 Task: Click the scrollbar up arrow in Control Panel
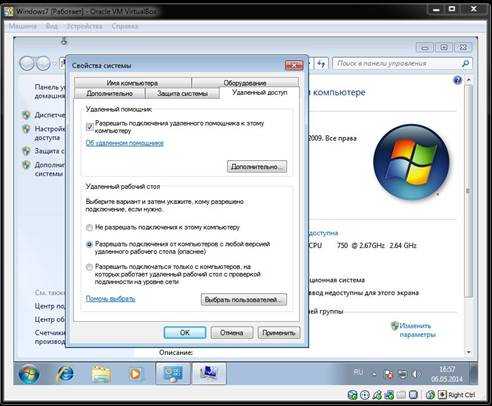468,80
